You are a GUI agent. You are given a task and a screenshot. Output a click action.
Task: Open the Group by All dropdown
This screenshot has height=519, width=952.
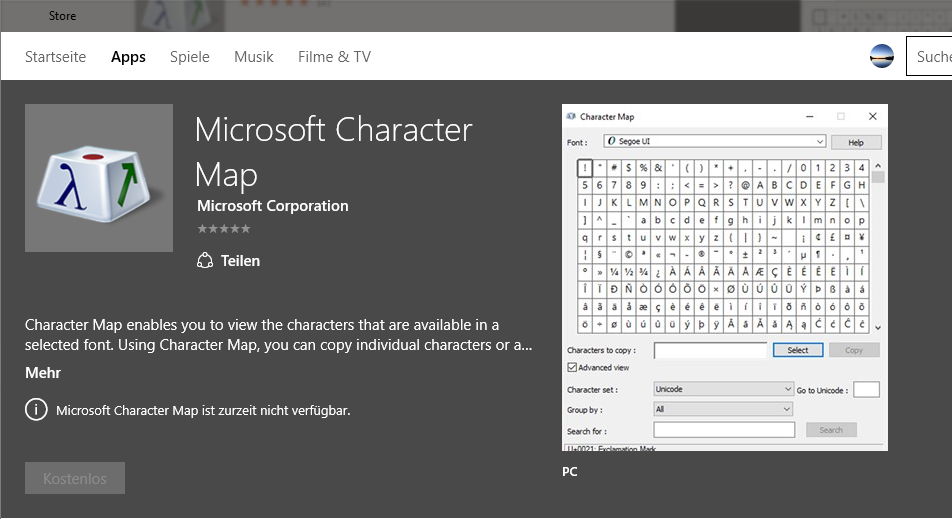coord(723,409)
